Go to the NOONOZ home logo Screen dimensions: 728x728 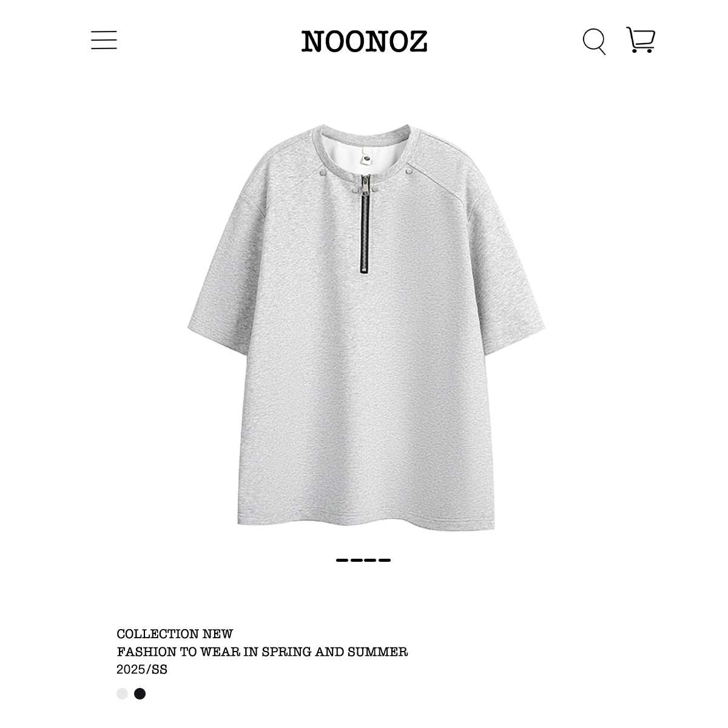(364, 41)
